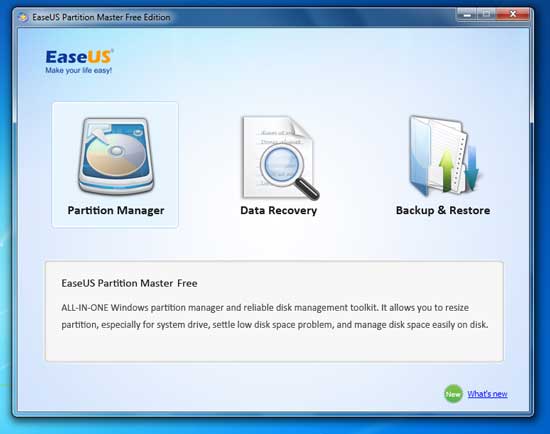Select the Partition Manager label
This screenshot has width=550, height=434.
[116, 211]
